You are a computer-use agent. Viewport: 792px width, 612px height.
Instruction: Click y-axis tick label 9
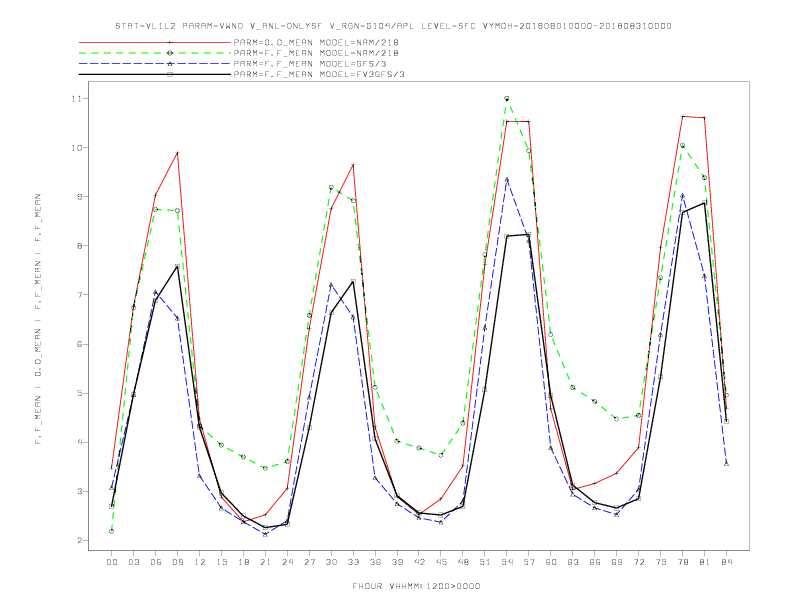point(79,196)
